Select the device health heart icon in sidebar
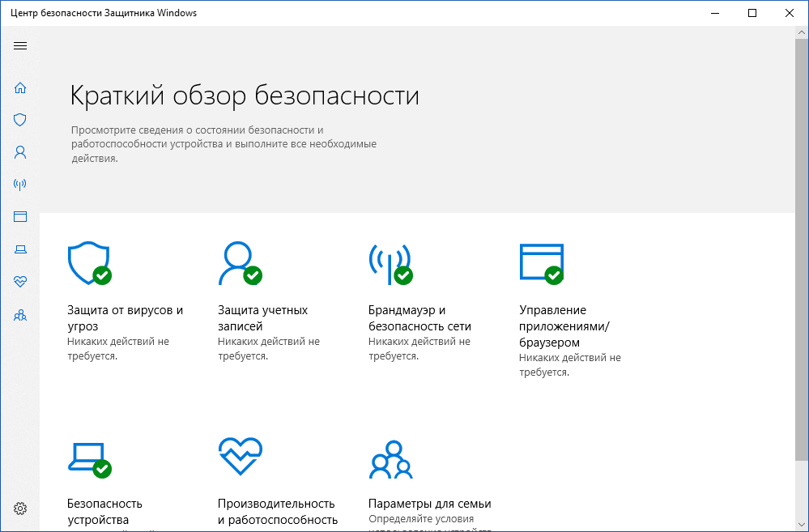The height and width of the screenshot is (532, 809). pos(19,282)
